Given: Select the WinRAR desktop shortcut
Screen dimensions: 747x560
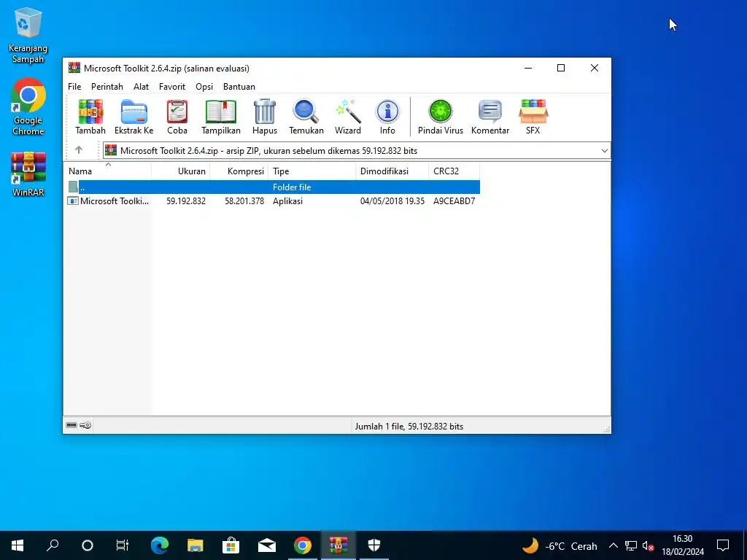Looking at the screenshot, I should (x=28, y=174).
